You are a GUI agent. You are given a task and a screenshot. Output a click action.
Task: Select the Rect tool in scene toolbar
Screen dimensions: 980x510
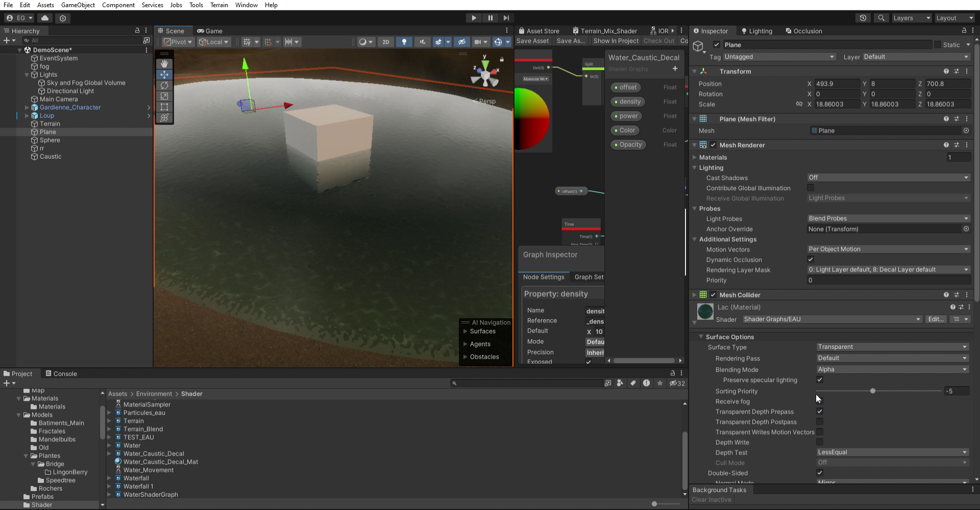pyautogui.click(x=164, y=107)
